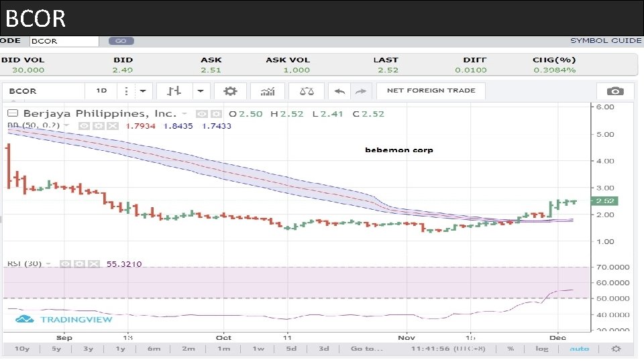This screenshot has width=644, height=362.
Task: Undo the last chart action
Action: click(339, 91)
